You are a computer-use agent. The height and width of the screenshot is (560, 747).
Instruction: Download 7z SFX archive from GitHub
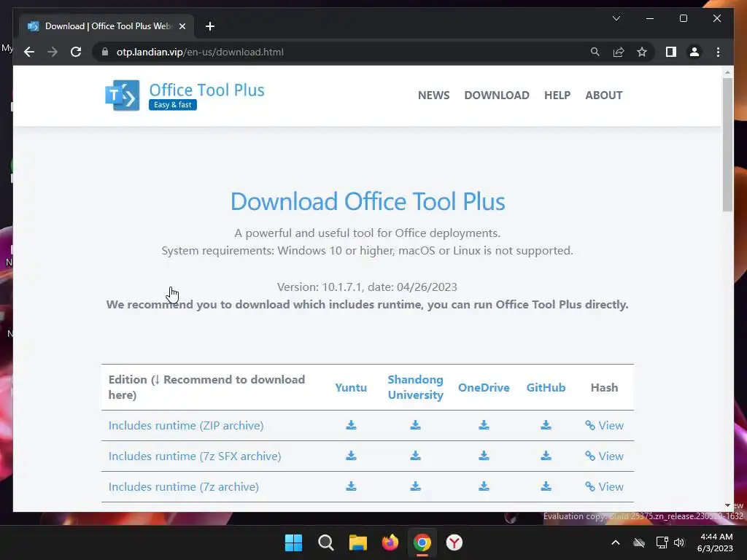546,456
